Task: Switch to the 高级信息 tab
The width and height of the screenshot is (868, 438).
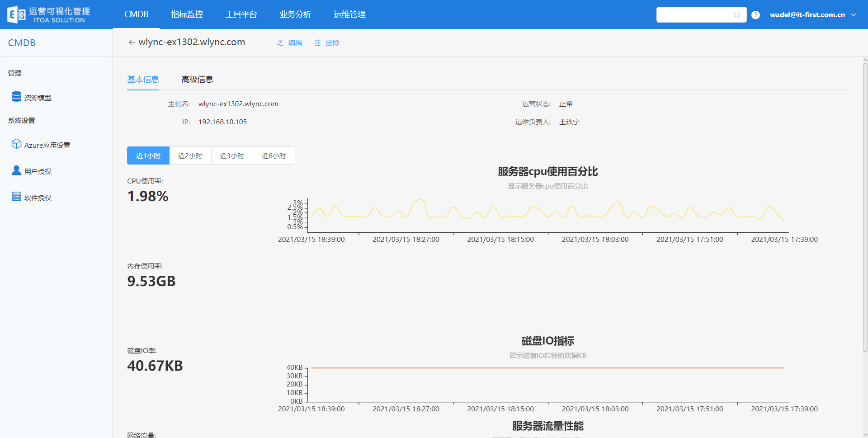Action: point(197,80)
